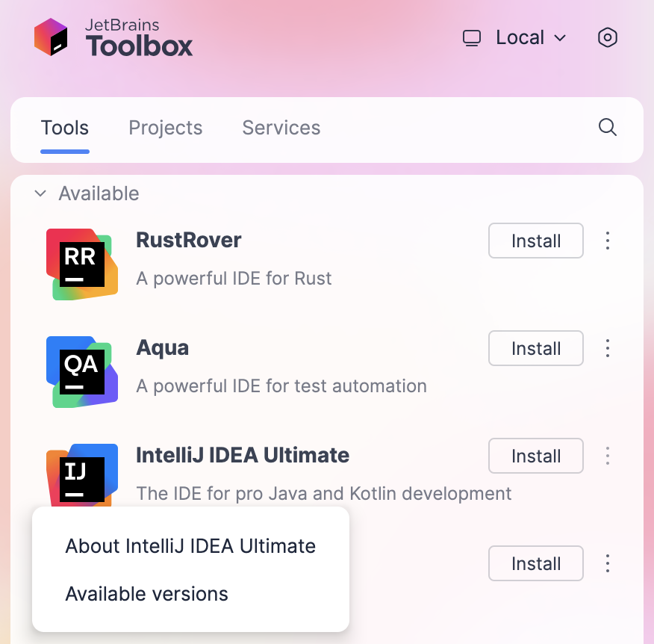Select About IntelliJ IDEA Ultimate
This screenshot has height=644, width=654.
(189, 545)
